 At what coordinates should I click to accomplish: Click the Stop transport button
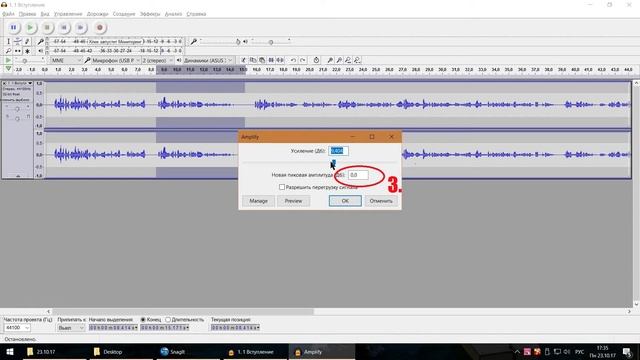[47, 27]
